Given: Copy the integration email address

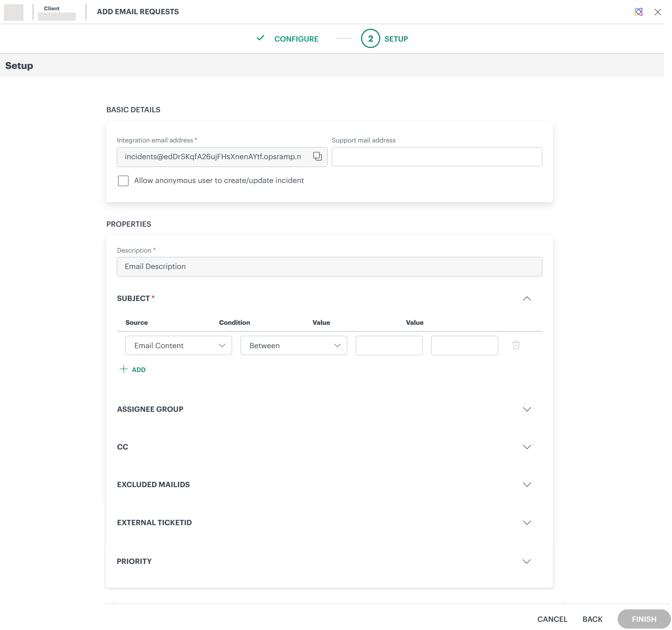Looking at the screenshot, I should point(317,157).
